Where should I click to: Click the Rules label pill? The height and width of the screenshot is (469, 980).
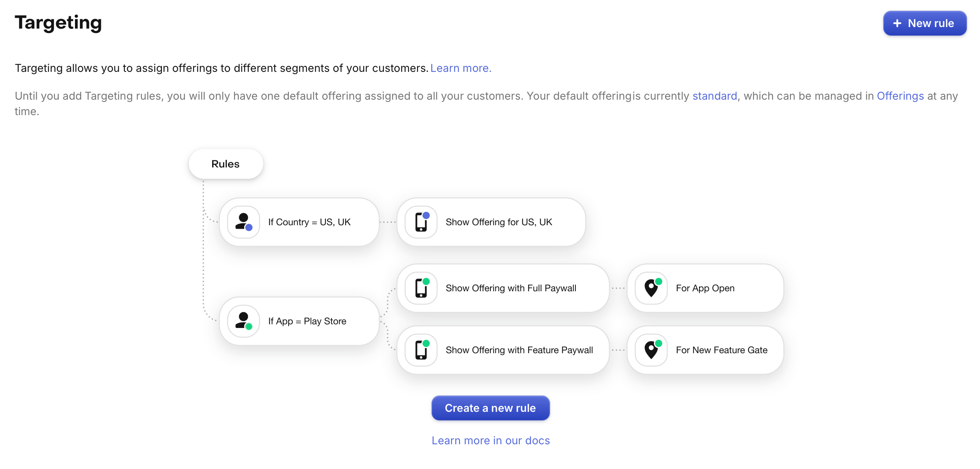226,164
